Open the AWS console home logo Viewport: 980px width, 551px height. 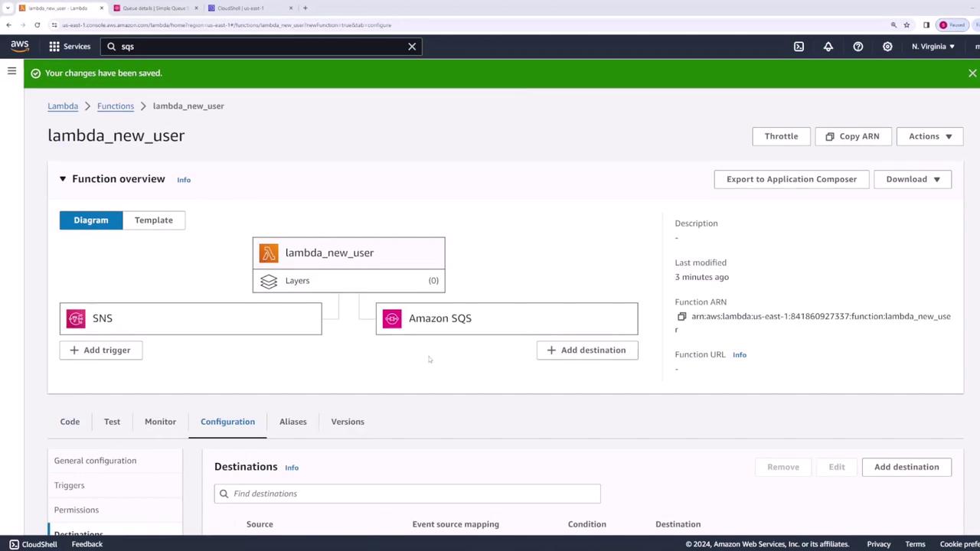(x=20, y=46)
